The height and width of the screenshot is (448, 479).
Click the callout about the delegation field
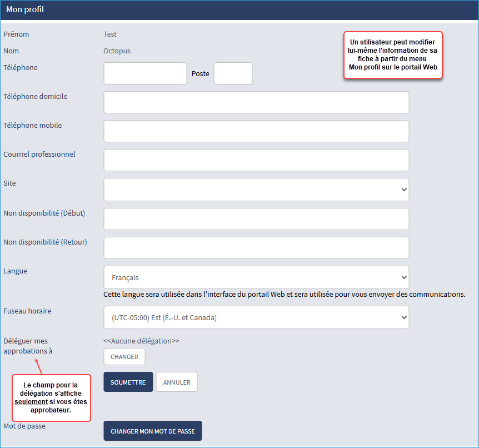tap(51, 397)
